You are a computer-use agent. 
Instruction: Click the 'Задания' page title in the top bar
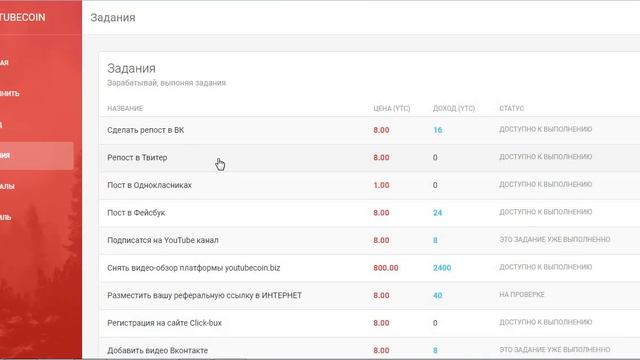point(113,18)
